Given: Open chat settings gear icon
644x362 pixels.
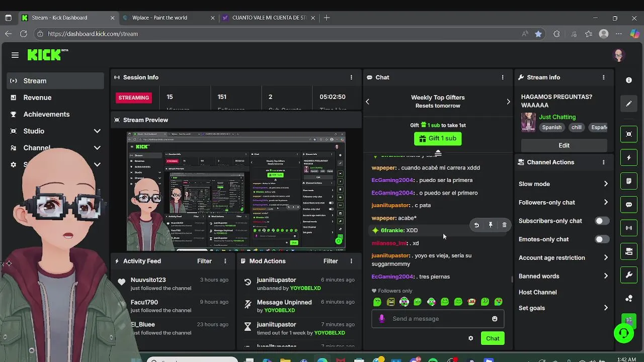Looking at the screenshot, I should pyautogui.click(x=470, y=338).
